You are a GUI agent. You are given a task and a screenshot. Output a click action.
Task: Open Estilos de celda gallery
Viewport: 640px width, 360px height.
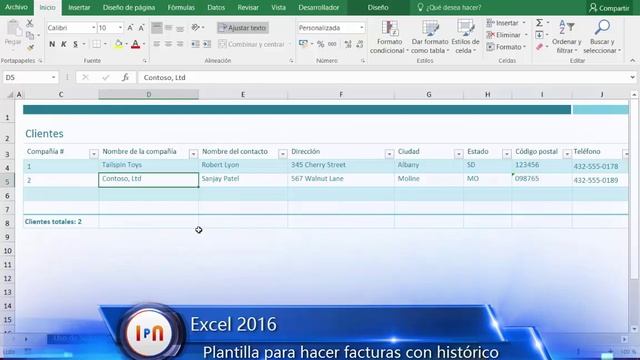click(465, 37)
